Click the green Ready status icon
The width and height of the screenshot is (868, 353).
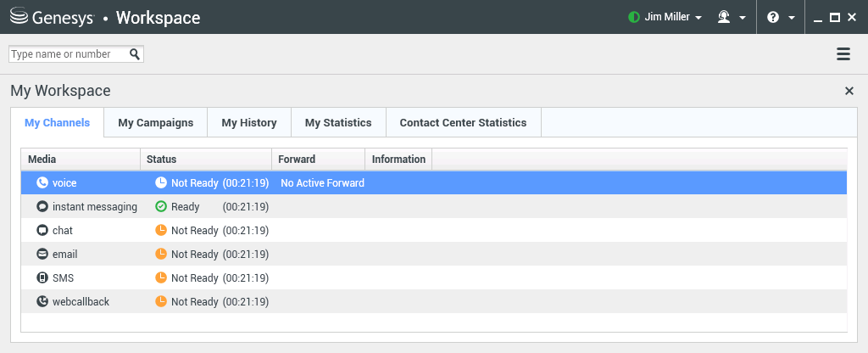161,206
